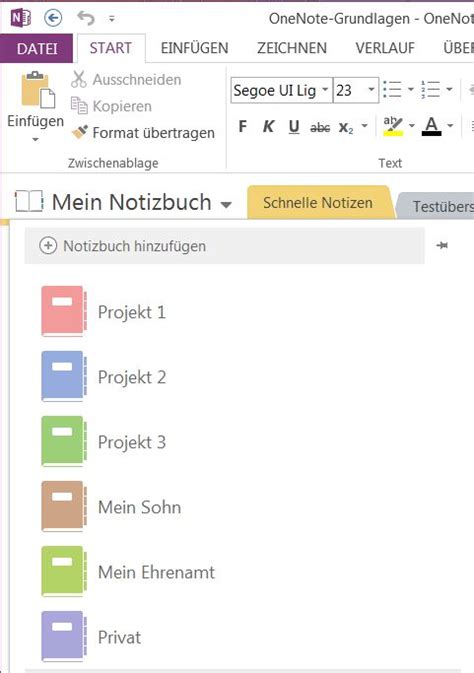
Task: Open the font size dropdown arrow
Action: coord(372,90)
